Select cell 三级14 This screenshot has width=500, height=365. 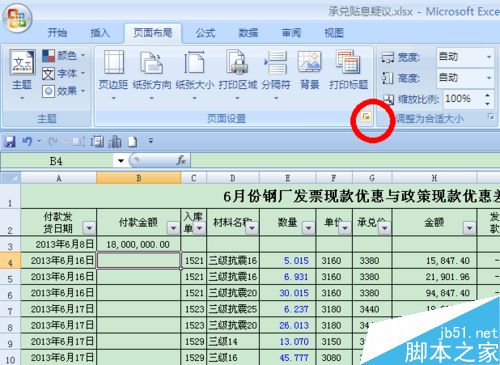(x=233, y=342)
